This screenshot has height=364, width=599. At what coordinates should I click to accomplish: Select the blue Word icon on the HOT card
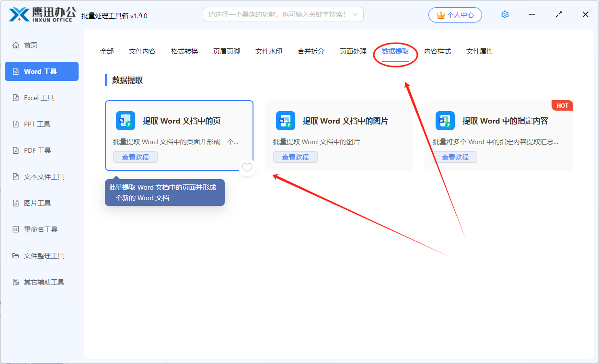pos(445,121)
